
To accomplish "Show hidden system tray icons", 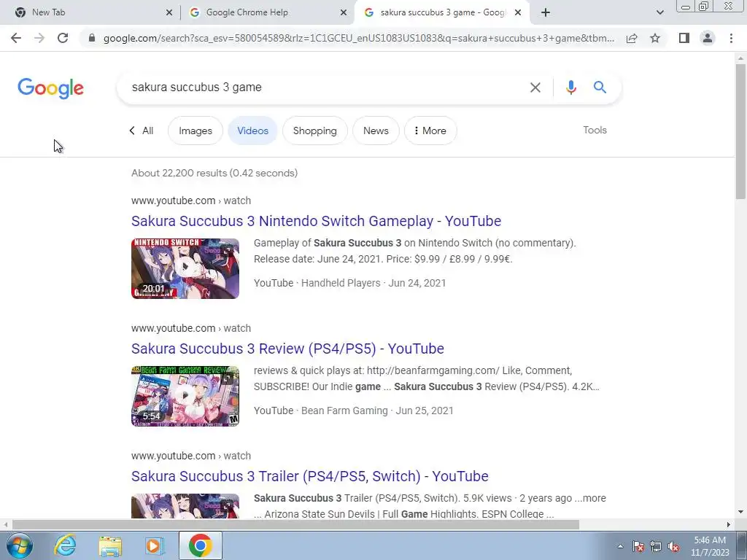I will tap(620, 546).
